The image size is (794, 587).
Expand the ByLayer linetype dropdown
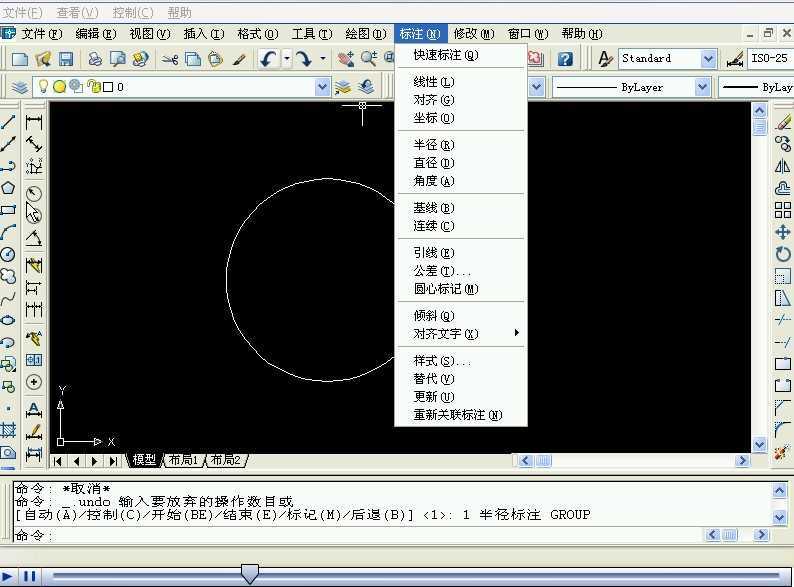702,87
